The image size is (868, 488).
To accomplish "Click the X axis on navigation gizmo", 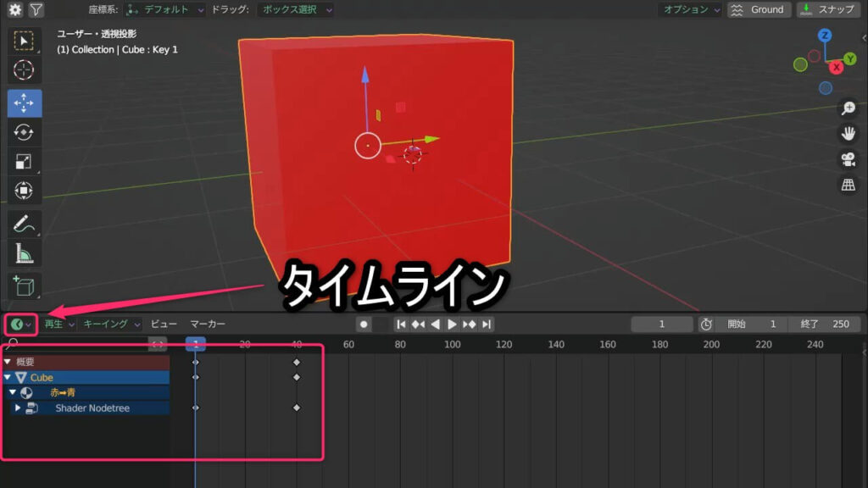I will 837,68.
